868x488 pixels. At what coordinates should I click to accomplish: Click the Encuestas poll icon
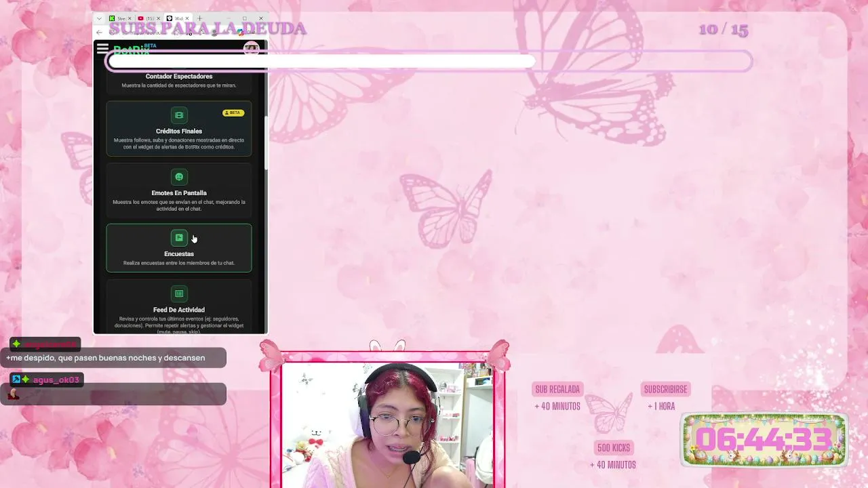(179, 238)
